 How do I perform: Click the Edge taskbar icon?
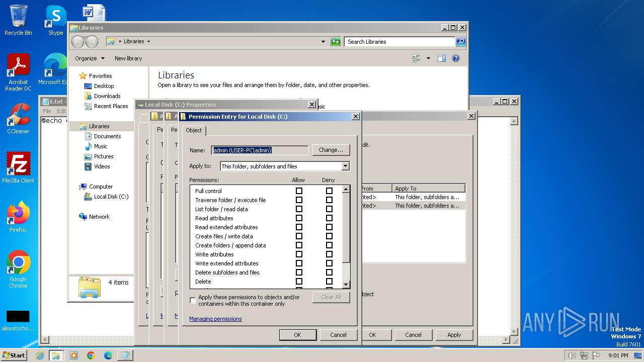(x=108, y=355)
